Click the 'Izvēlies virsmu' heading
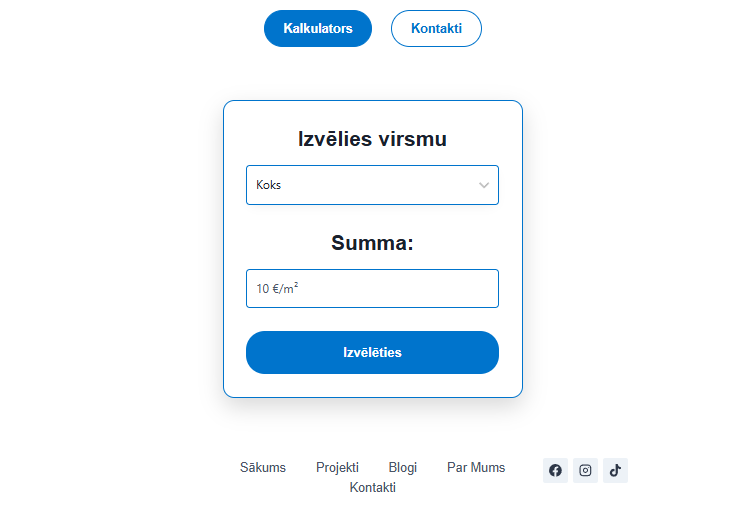Image resolution: width=749 pixels, height=526 pixels. click(372, 139)
